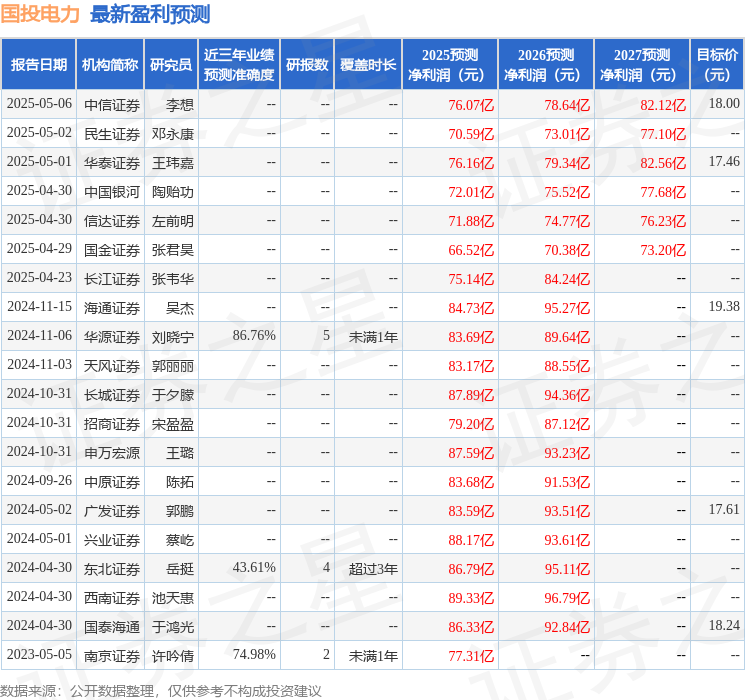The image size is (745, 700).
Task: Select the 信达证券 cell
Action: (x=112, y=221)
